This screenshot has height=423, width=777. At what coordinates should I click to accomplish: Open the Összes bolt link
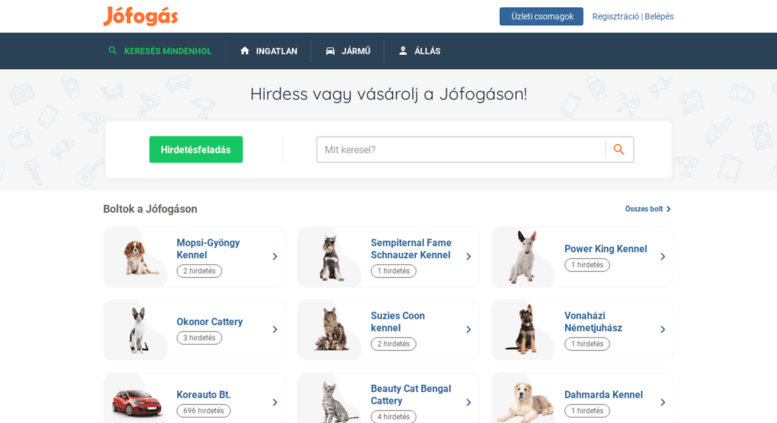tap(644, 209)
